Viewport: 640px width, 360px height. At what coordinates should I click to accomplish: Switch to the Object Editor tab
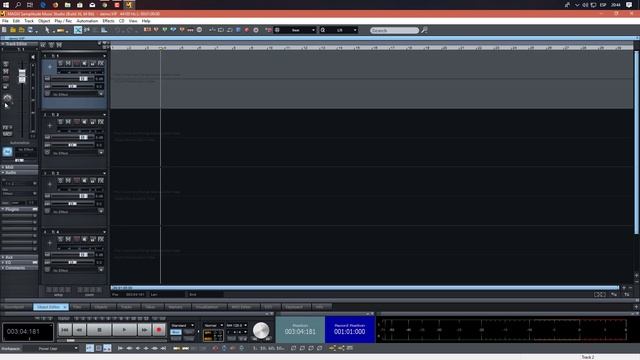[x=51, y=307]
